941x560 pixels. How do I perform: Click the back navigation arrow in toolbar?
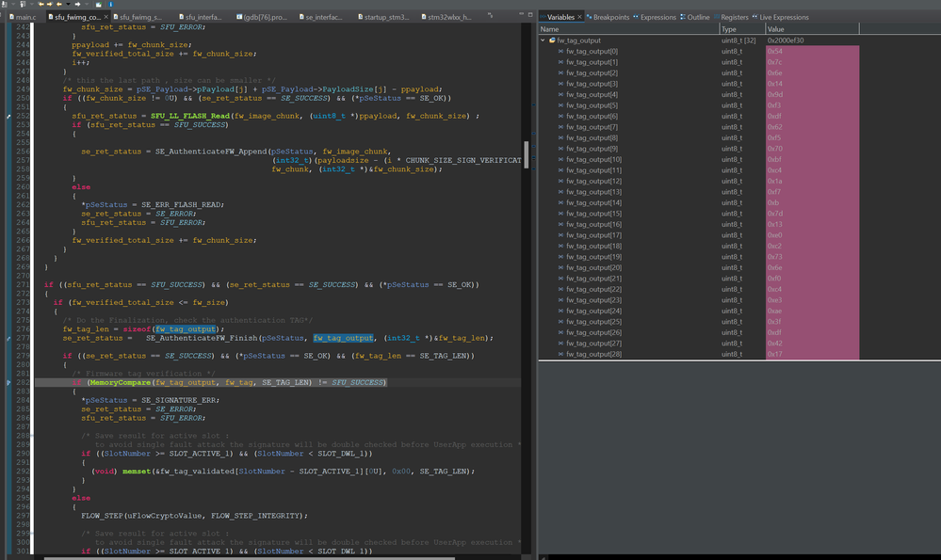[x=57, y=5]
